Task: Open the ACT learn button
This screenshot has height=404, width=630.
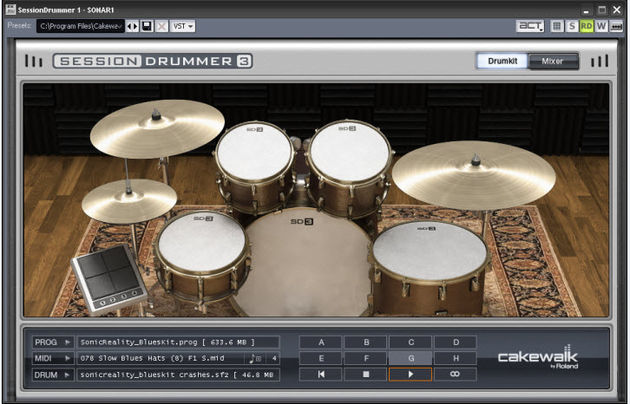Action: tap(530, 27)
